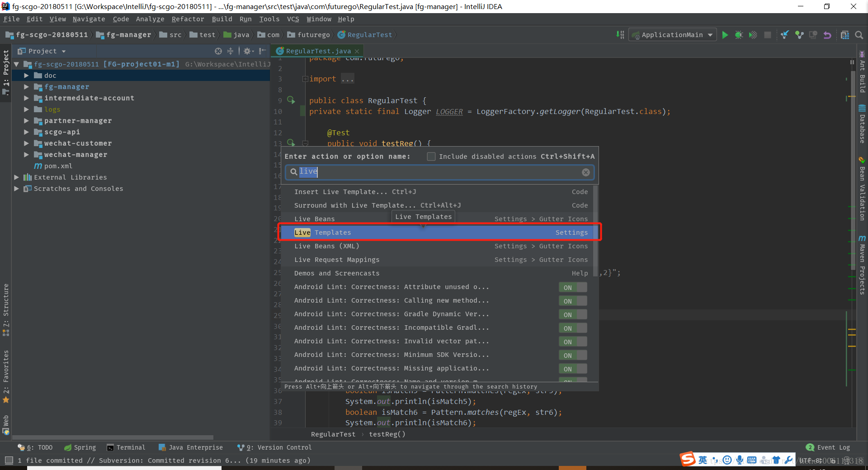Hide the Project tool window

(262, 51)
